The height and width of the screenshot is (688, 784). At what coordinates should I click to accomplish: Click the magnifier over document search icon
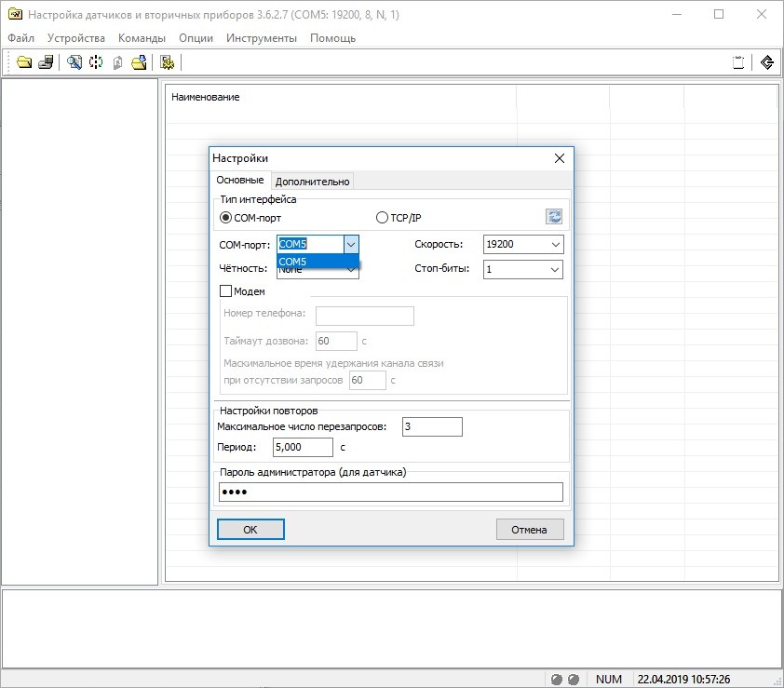click(74, 62)
